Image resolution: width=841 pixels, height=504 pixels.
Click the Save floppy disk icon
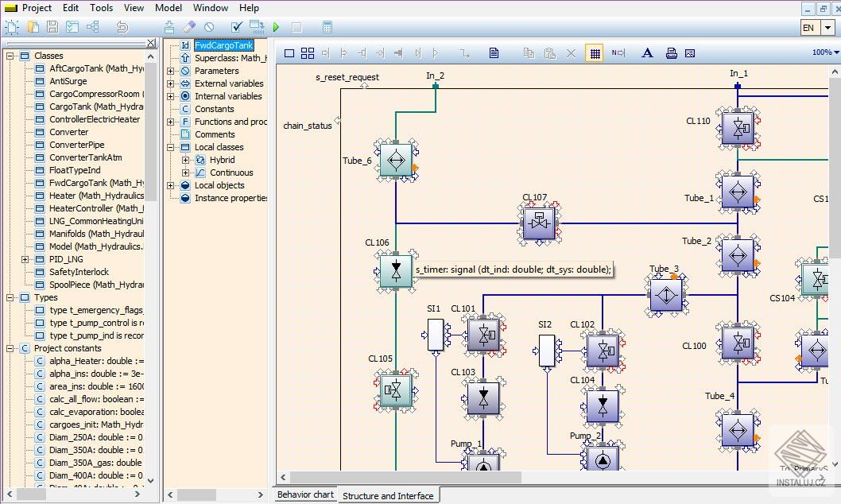[52, 27]
